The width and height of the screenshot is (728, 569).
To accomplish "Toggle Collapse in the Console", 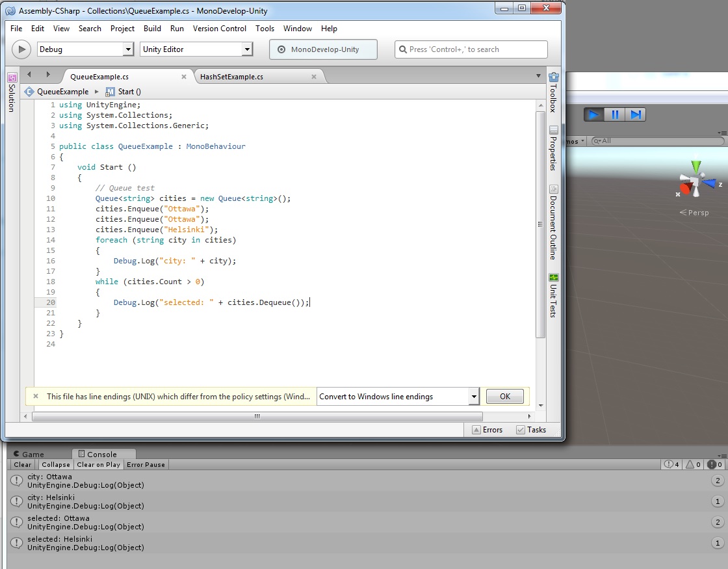I will 55,465.
